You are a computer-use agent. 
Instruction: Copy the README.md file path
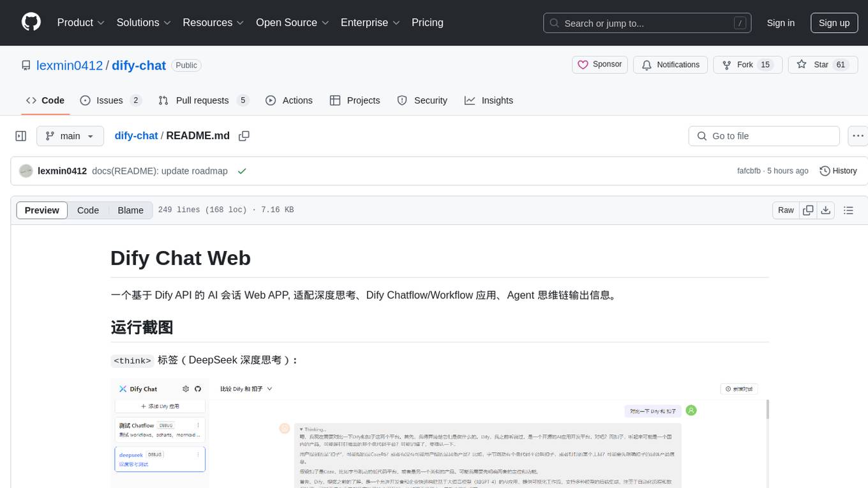click(244, 136)
